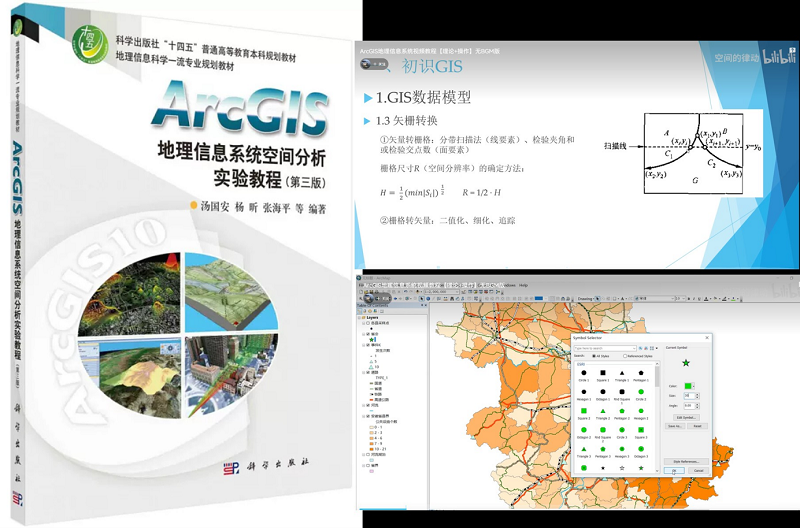Toggle the checkbox of the green star layer
The height and width of the screenshot is (528, 800).
(x=368, y=334)
